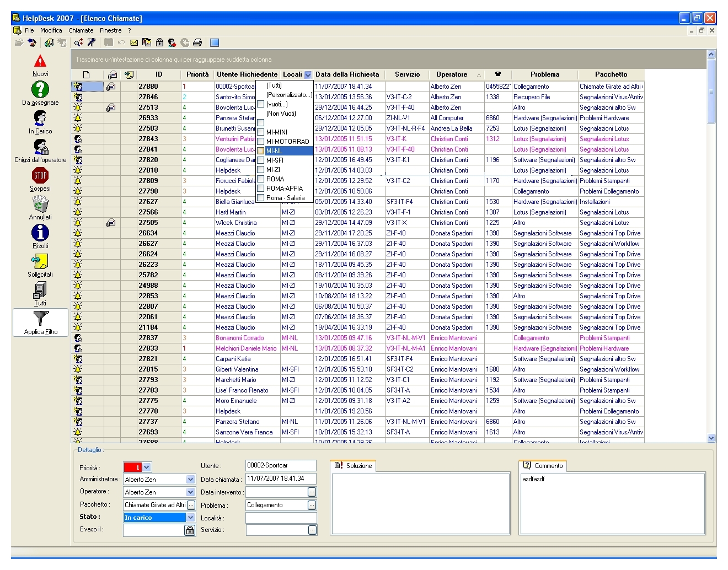Click the envelope mail toolbar icon
728x570 pixels.
(134, 42)
